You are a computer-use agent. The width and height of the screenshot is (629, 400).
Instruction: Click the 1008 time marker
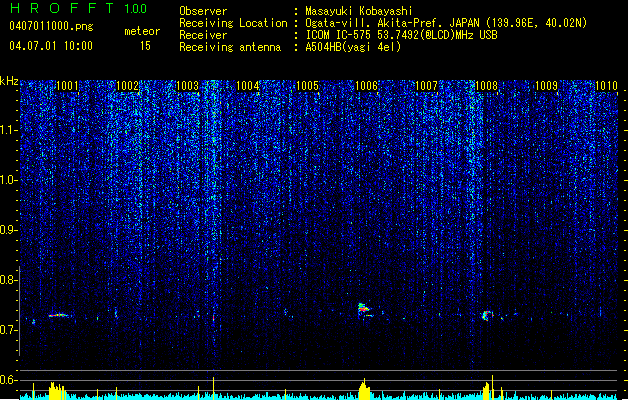[x=486, y=85]
